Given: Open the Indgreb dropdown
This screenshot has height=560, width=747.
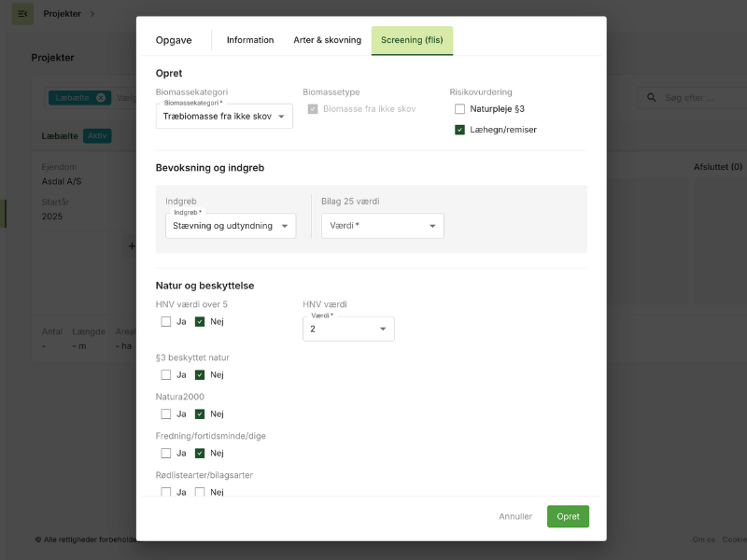Looking at the screenshot, I should (231, 226).
